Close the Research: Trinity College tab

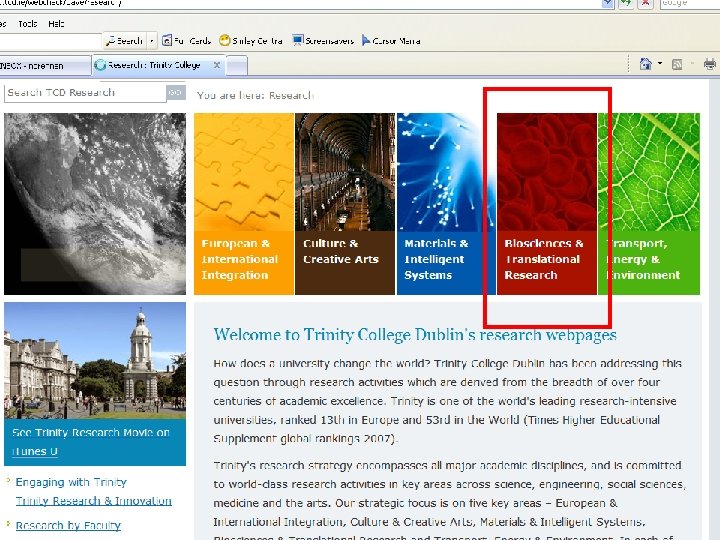point(217,65)
